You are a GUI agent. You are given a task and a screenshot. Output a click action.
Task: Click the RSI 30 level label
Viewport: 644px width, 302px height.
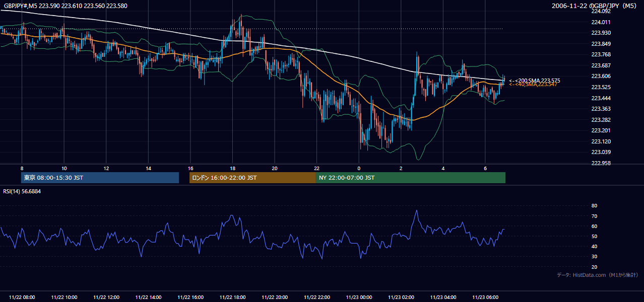[594, 257]
